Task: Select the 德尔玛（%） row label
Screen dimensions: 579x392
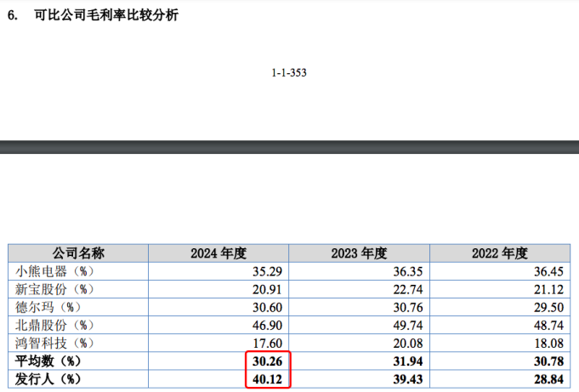Action: (48, 308)
